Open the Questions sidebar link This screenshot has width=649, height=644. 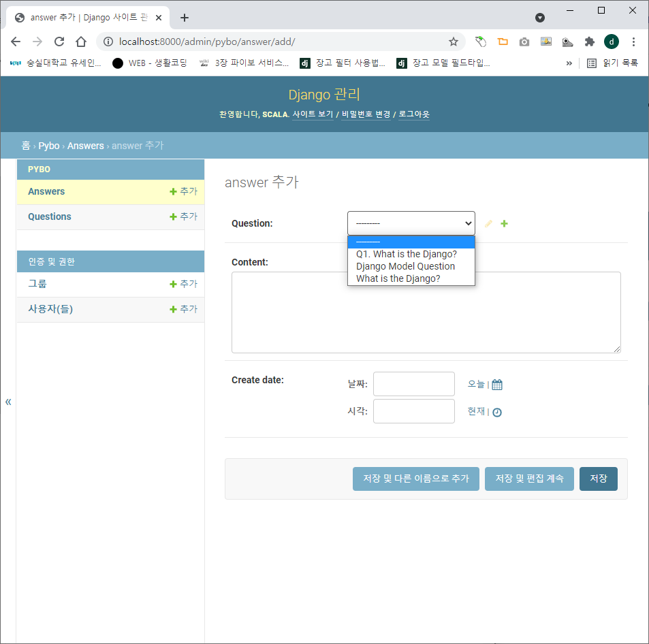50,216
